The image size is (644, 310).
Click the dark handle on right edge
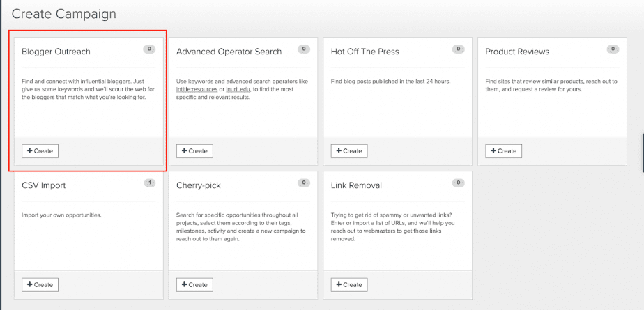tap(643, 153)
